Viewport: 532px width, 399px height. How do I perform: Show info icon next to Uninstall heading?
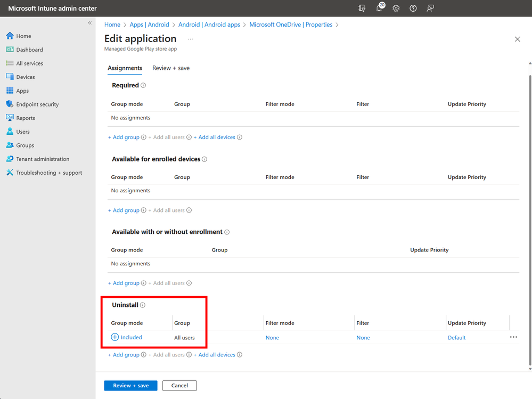click(x=143, y=305)
